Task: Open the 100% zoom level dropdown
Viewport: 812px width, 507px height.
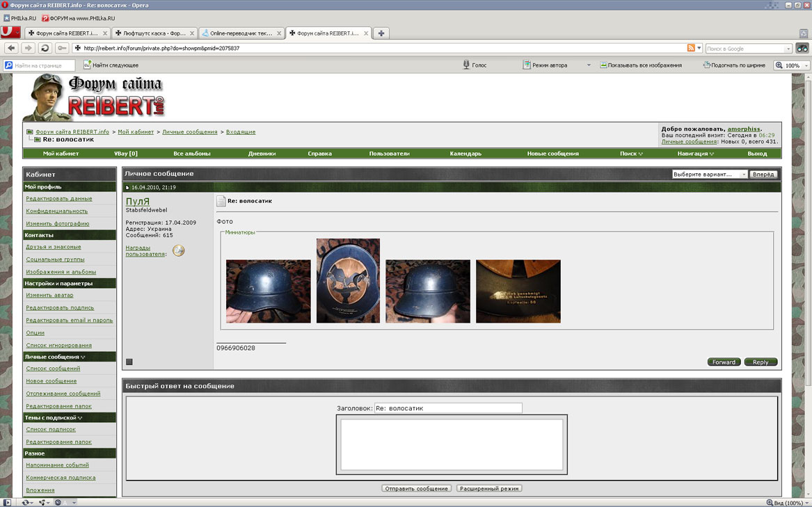Action: [792, 65]
